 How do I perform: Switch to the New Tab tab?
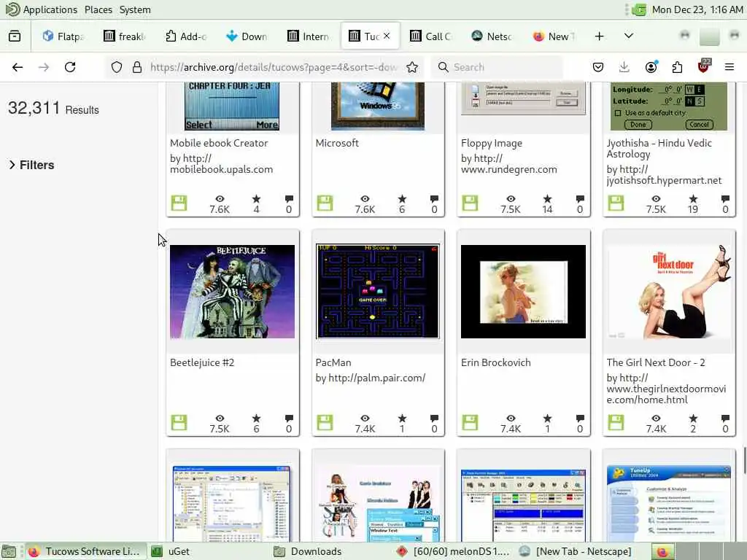coord(554,36)
